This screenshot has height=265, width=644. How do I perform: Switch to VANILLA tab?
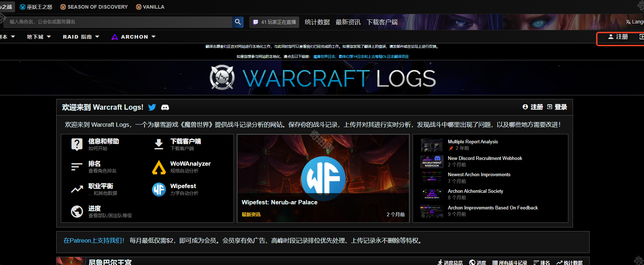click(150, 7)
